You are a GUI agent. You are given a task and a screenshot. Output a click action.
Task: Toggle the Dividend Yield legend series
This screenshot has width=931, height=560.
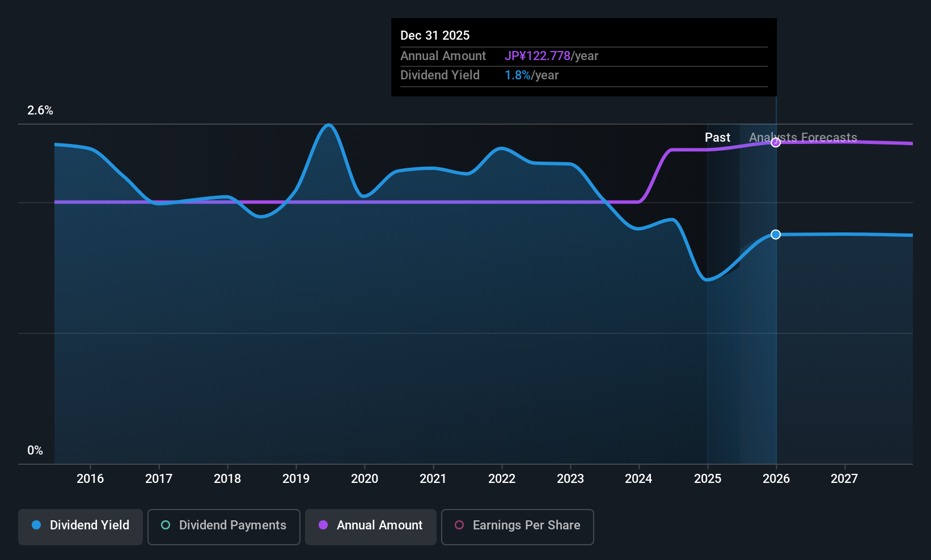tap(81, 527)
